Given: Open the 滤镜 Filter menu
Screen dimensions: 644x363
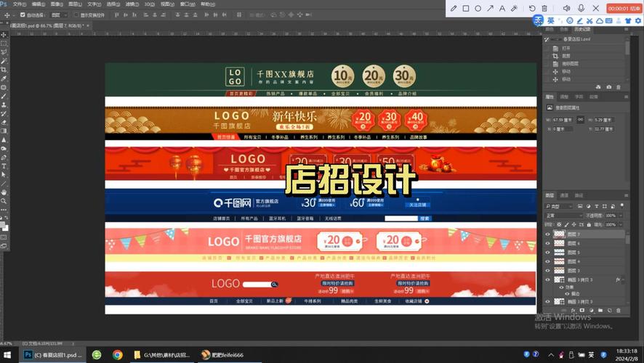Looking at the screenshot, I should click(x=132, y=4).
